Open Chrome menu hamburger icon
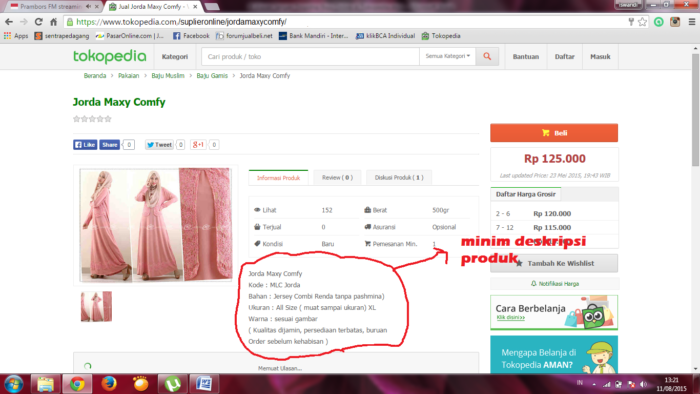Screen dimensions: 700x394 pyautogui.click(x=692, y=22)
